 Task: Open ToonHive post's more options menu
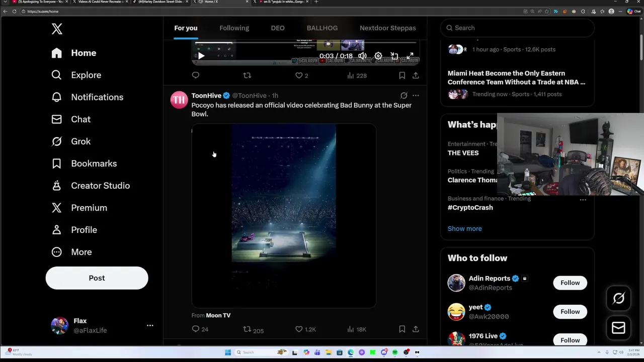[416, 96]
